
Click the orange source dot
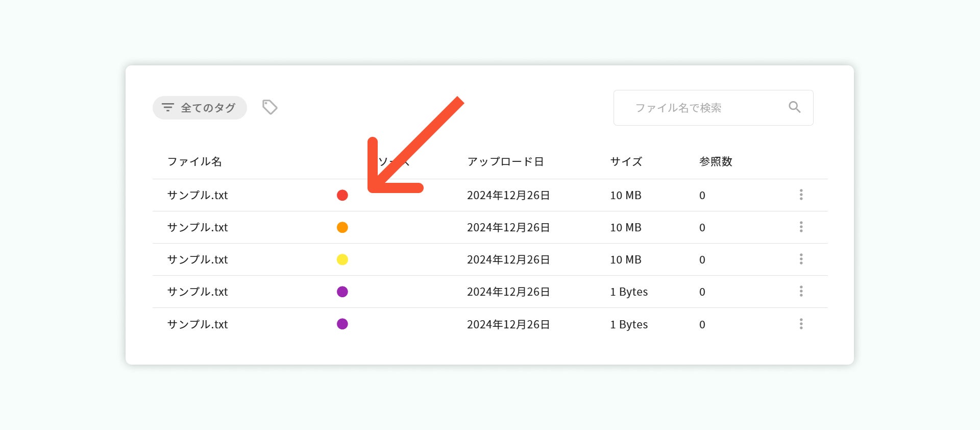point(342,227)
